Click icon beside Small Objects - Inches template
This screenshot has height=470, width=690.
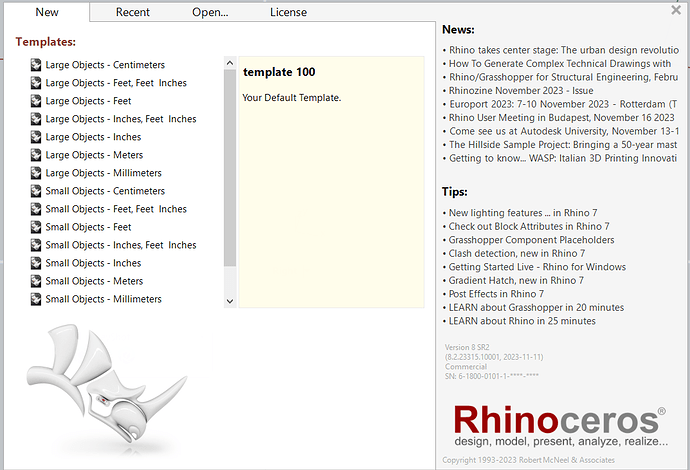pyautogui.click(x=36, y=264)
